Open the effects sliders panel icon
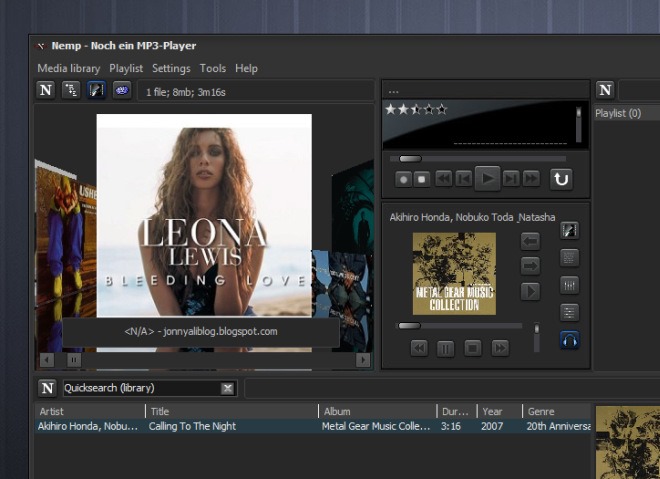660x479 pixels. pyautogui.click(x=569, y=313)
